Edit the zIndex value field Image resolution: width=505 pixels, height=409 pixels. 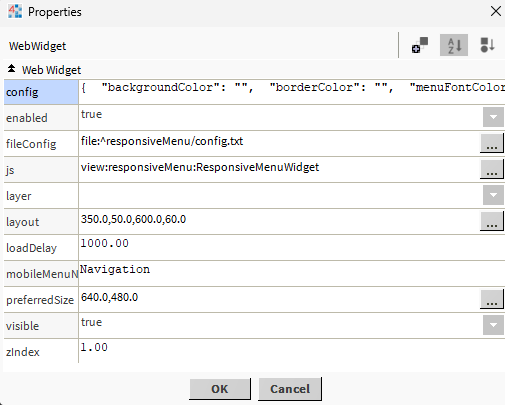(292, 351)
